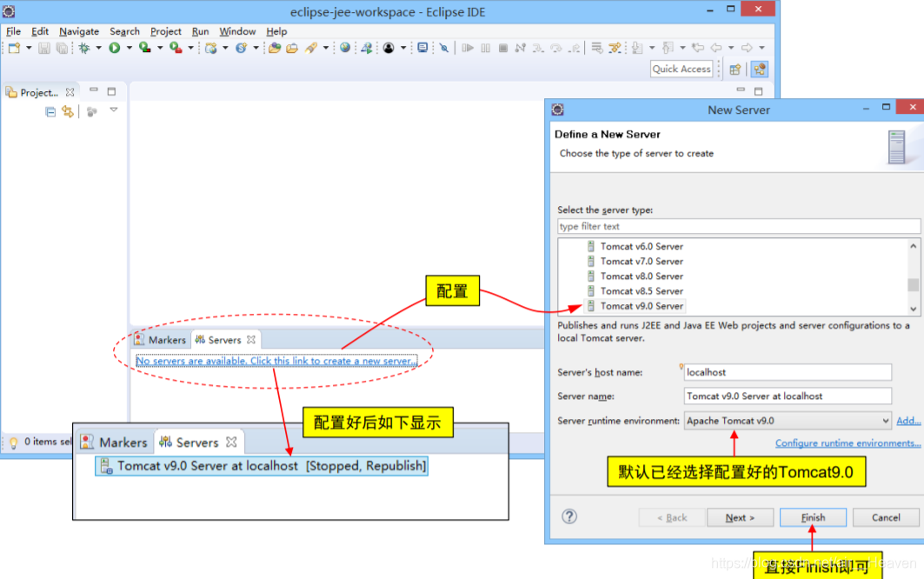
Task: Open the File menu
Action: (x=13, y=31)
